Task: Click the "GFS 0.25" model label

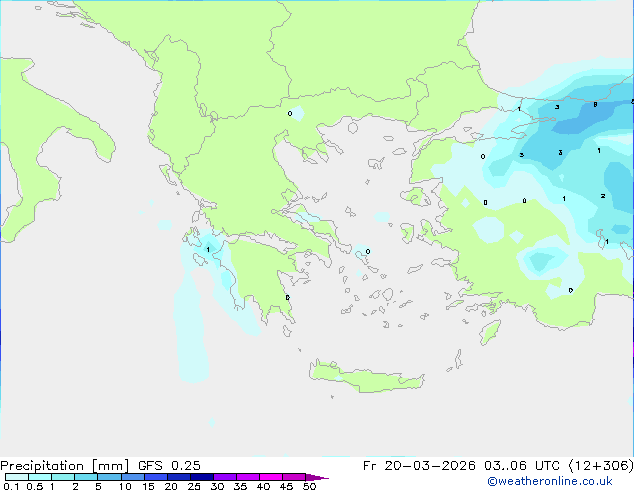Action: tap(169, 466)
